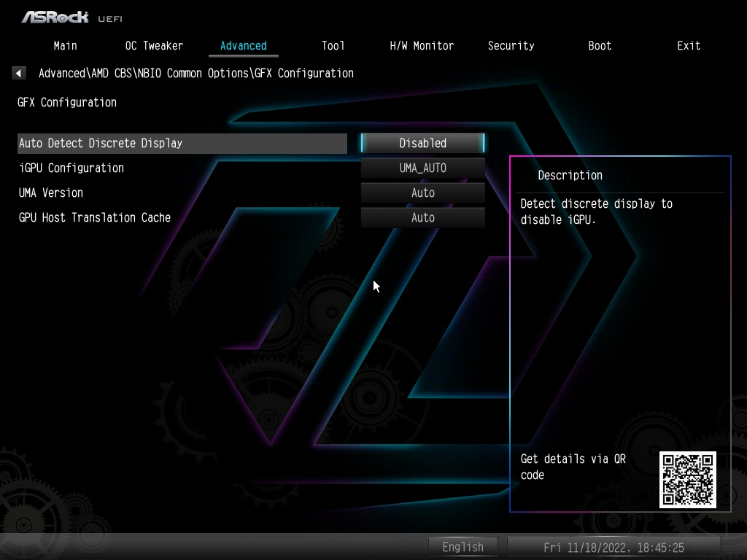
Task: Switch to the OC Tweaker tab
Action: click(x=155, y=46)
